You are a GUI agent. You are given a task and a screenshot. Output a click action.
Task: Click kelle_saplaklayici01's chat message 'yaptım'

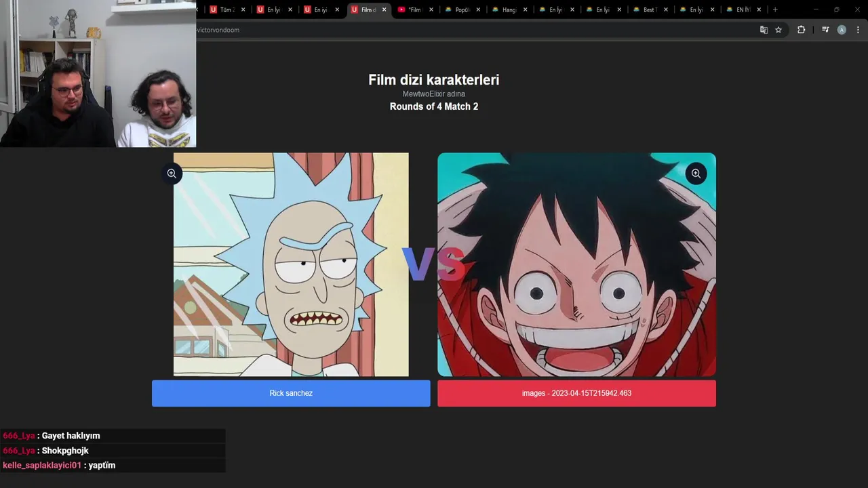[102, 466]
